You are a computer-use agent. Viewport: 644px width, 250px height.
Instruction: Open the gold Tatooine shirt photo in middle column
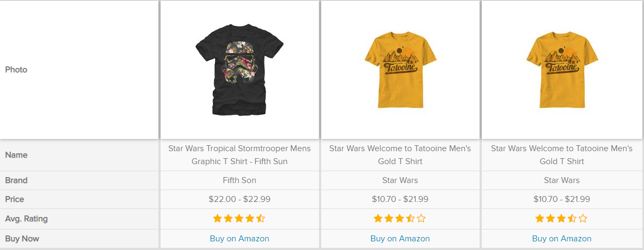click(x=400, y=69)
